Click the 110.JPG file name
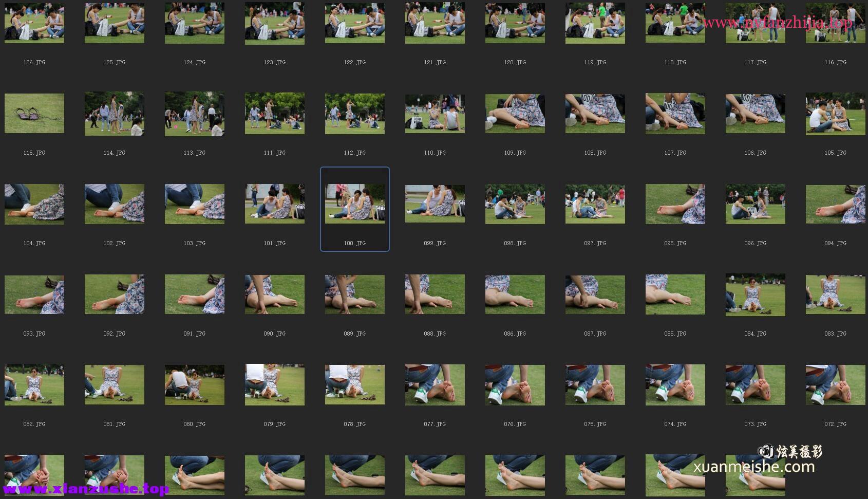868x499 pixels. click(x=435, y=153)
